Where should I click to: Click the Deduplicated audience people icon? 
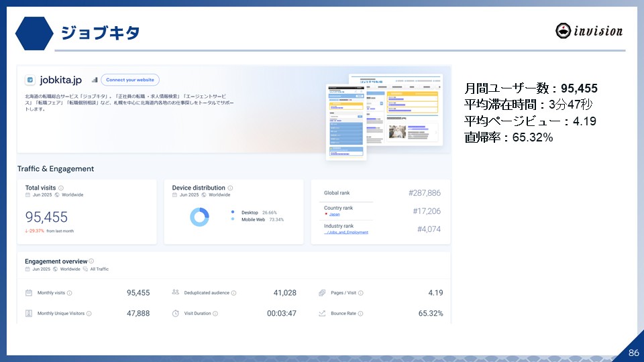point(175,292)
